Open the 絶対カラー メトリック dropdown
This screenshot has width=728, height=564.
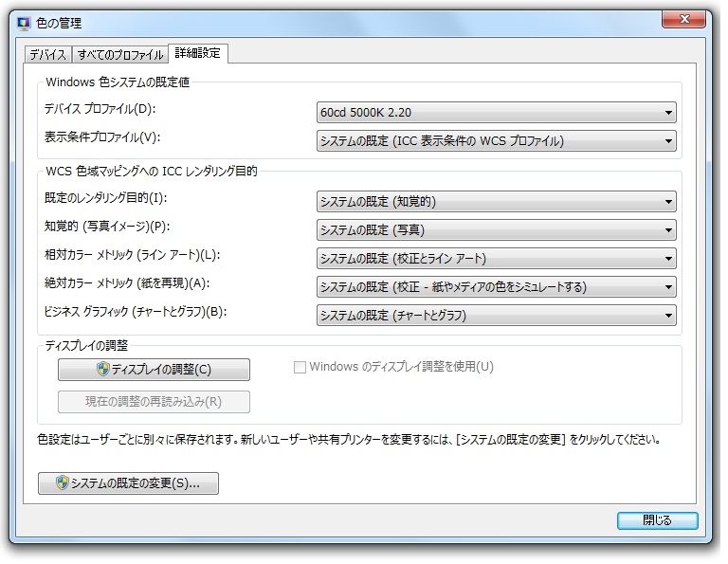[496, 287]
